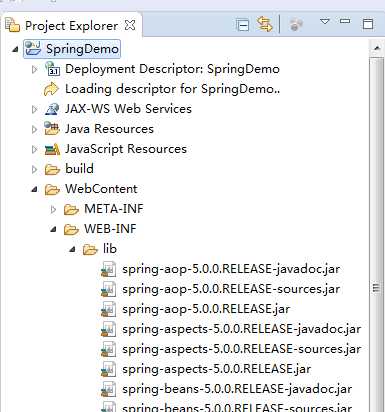Select the lib folder label
Image resolution: width=385 pixels, height=412 pixels.
tap(110, 249)
